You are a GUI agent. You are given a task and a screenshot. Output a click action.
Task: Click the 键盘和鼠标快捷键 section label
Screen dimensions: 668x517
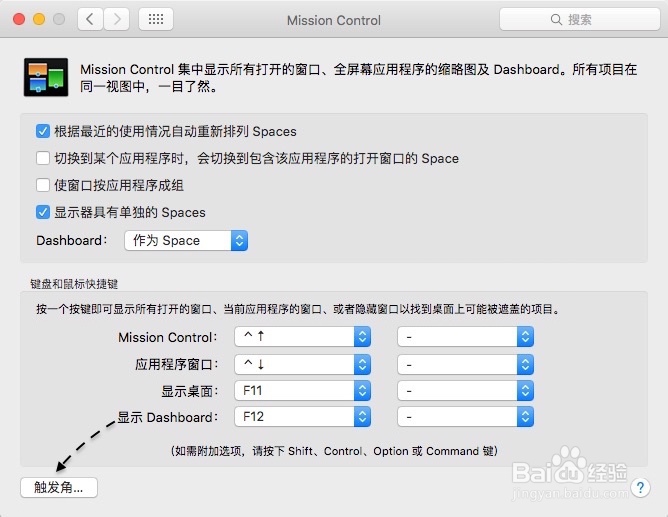(x=74, y=284)
